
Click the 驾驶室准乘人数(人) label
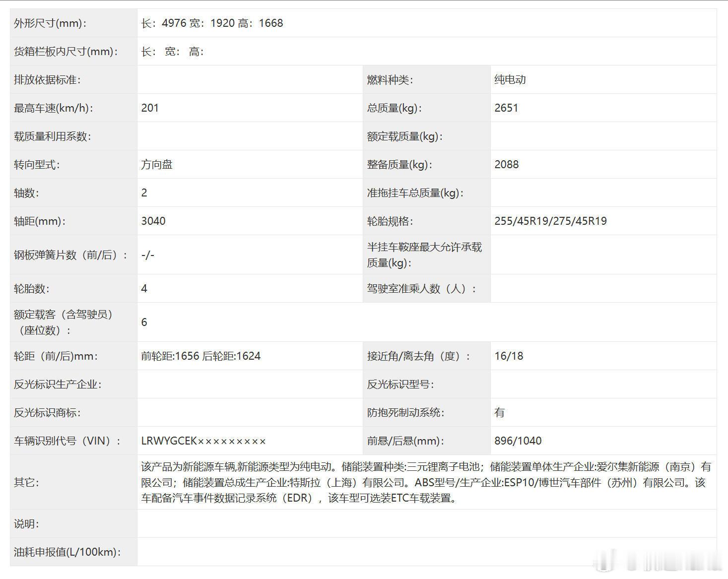(422, 288)
